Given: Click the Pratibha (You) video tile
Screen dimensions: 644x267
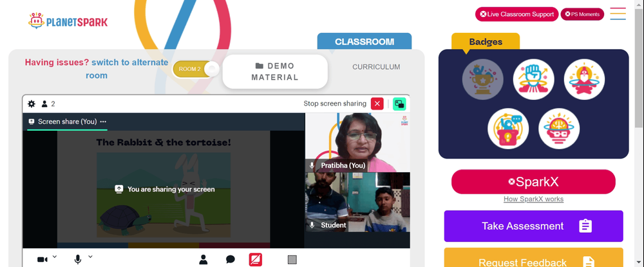Looking at the screenshot, I should 357,143.
